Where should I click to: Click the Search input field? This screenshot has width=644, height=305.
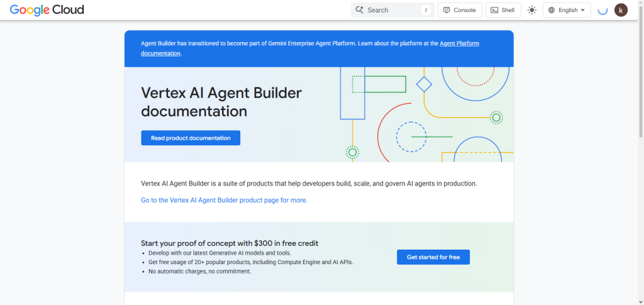click(x=392, y=10)
